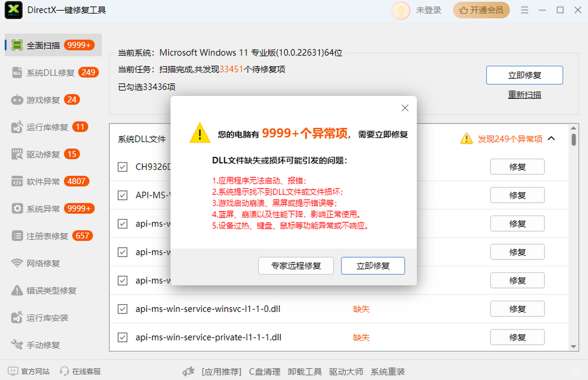The width and height of the screenshot is (588, 380).
Task: Switch to 游戏修复 tab
Action: (53, 100)
